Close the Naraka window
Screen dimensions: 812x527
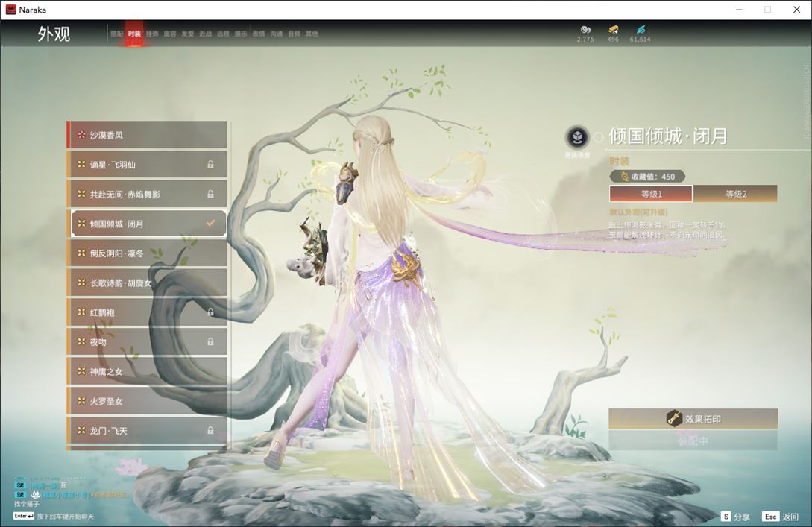796,10
